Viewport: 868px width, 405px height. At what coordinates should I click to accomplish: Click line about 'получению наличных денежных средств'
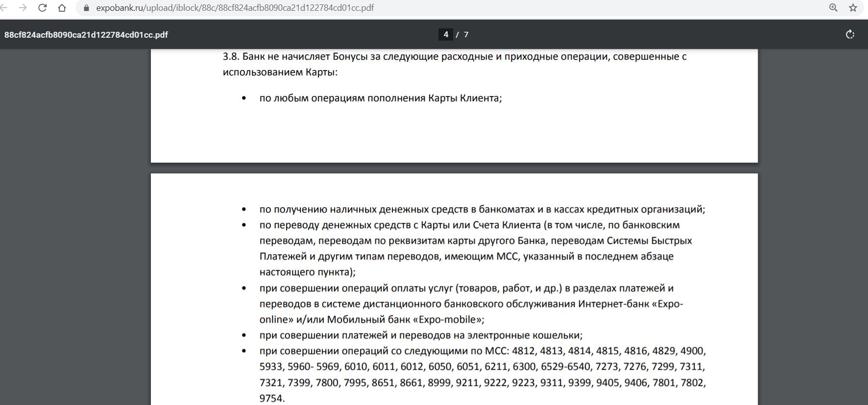pyautogui.click(x=482, y=210)
